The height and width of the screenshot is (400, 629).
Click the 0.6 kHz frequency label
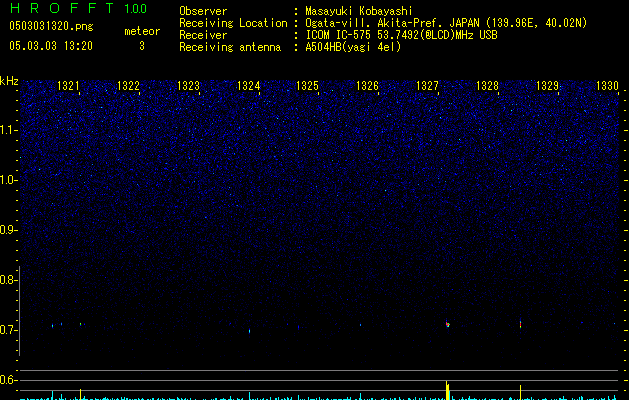7,380
